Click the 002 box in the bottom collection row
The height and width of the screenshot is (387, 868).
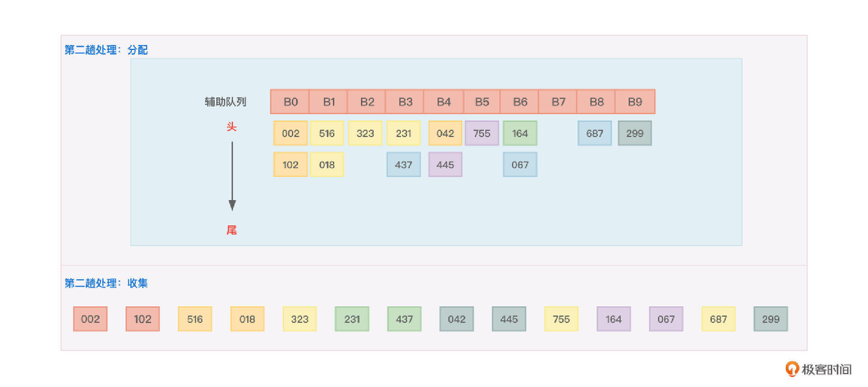90,319
